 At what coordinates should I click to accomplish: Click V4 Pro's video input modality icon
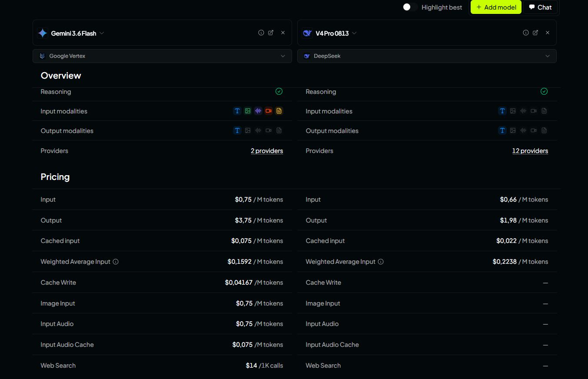(x=534, y=111)
